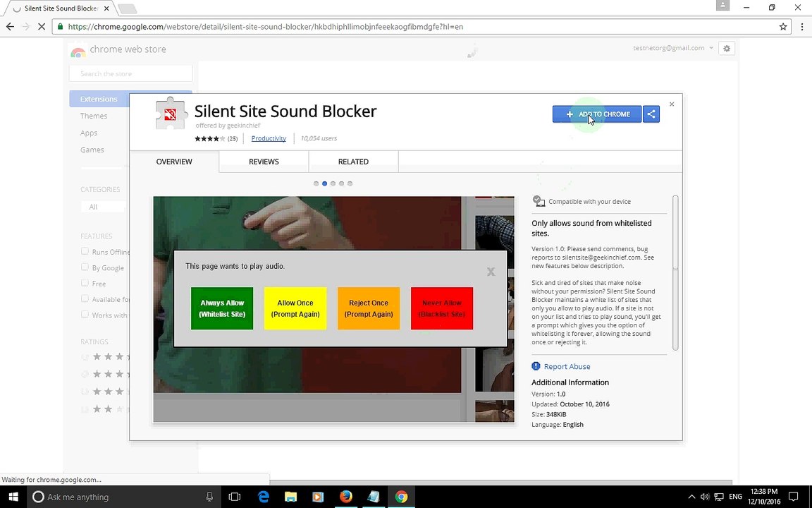Click the share icon button
The height and width of the screenshot is (508, 812).
(x=651, y=114)
